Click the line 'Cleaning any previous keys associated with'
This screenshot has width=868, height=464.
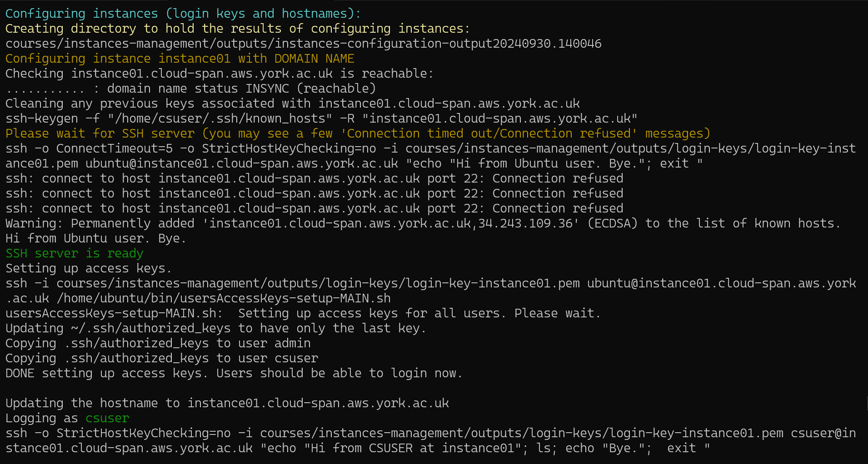coord(292,104)
